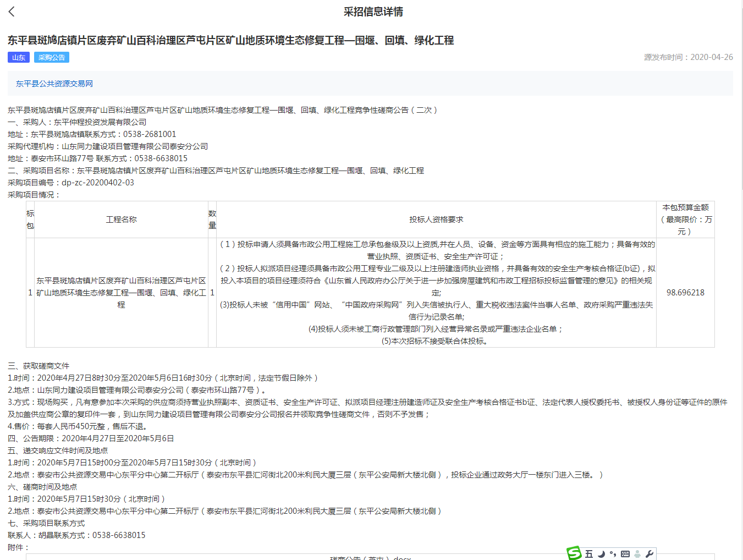This screenshot has width=743, height=560.
Task: Click the 五、递交响应文件时间及地点 heading
Action: click(58, 451)
